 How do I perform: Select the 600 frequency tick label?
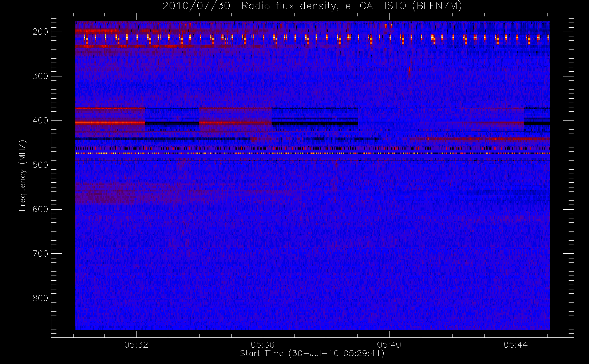click(40, 209)
